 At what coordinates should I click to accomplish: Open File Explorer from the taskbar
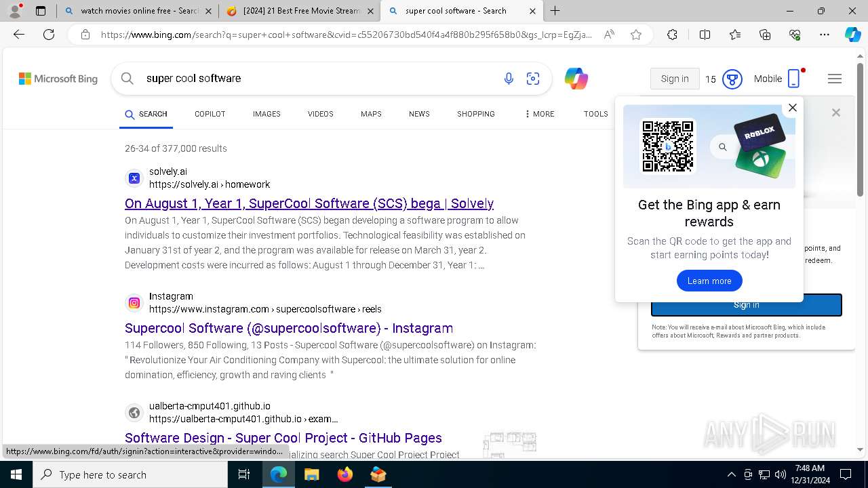[x=311, y=474]
